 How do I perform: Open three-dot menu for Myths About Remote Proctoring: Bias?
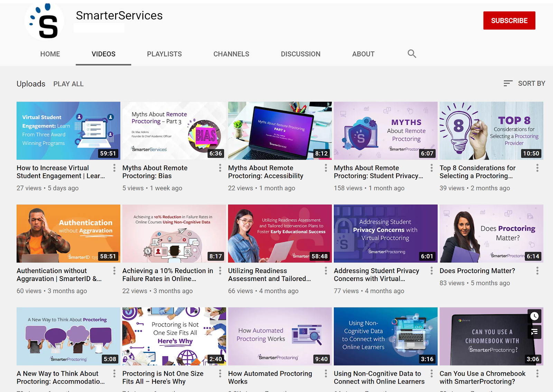(x=220, y=168)
